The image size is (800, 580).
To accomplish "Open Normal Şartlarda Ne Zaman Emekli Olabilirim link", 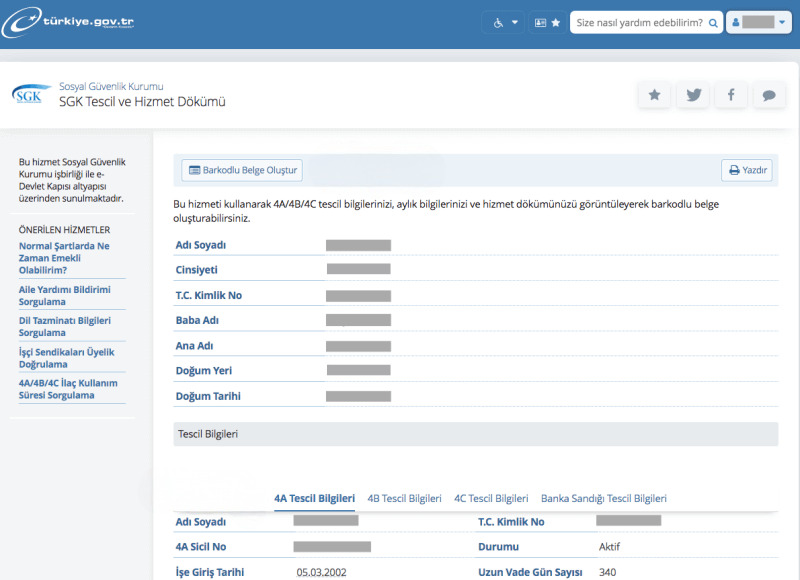I will (x=64, y=257).
